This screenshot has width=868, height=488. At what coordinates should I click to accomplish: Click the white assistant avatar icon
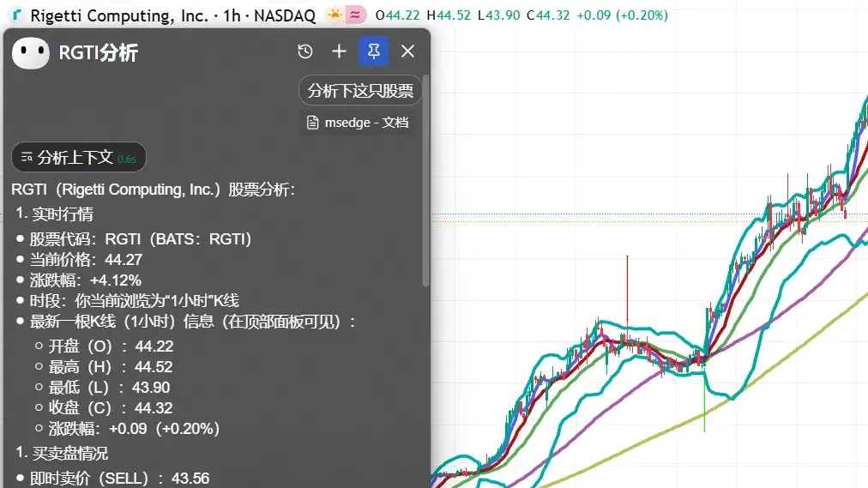(x=31, y=53)
